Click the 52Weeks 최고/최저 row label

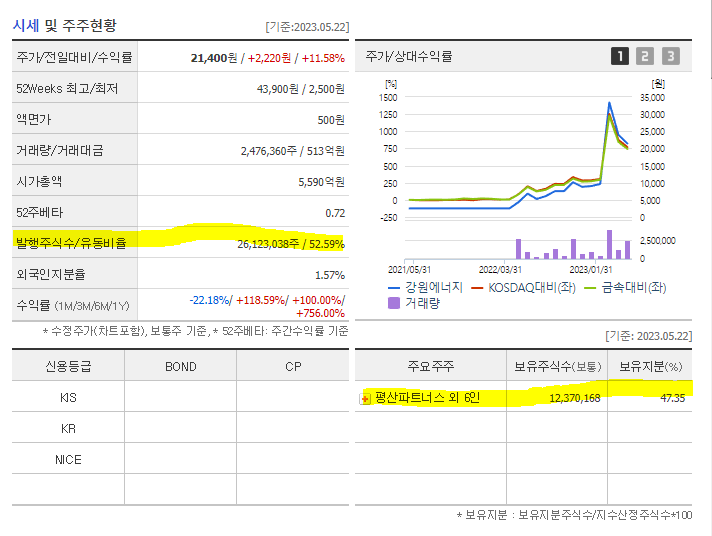point(67,88)
